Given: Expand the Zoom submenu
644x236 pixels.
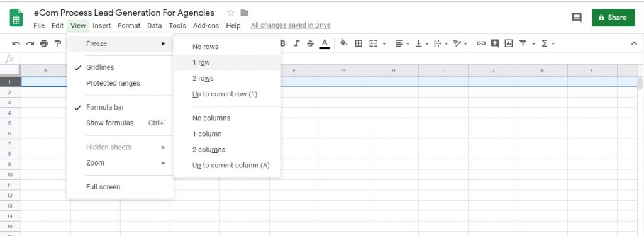Looking at the screenshot, I should pos(120,163).
